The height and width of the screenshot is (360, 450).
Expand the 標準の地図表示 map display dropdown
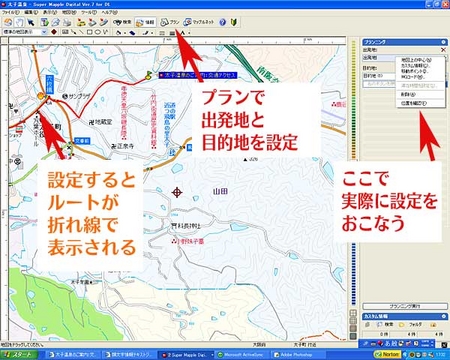pos(44,32)
